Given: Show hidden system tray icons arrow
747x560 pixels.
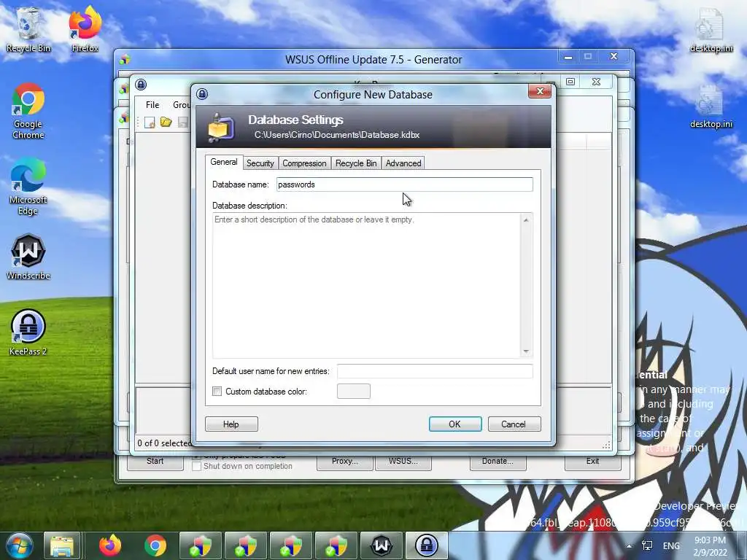Looking at the screenshot, I should click(x=629, y=546).
